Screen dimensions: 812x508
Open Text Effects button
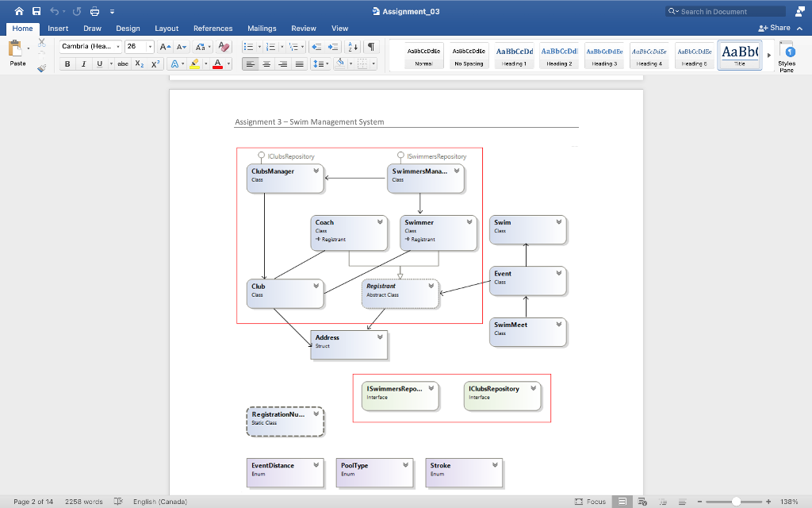tap(174, 63)
